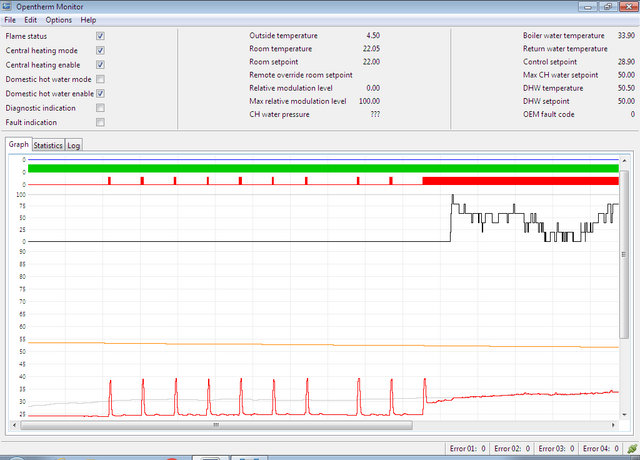Uncheck the Flame status checkbox
Image resolution: width=640 pixels, height=460 pixels.
click(x=100, y=36)
